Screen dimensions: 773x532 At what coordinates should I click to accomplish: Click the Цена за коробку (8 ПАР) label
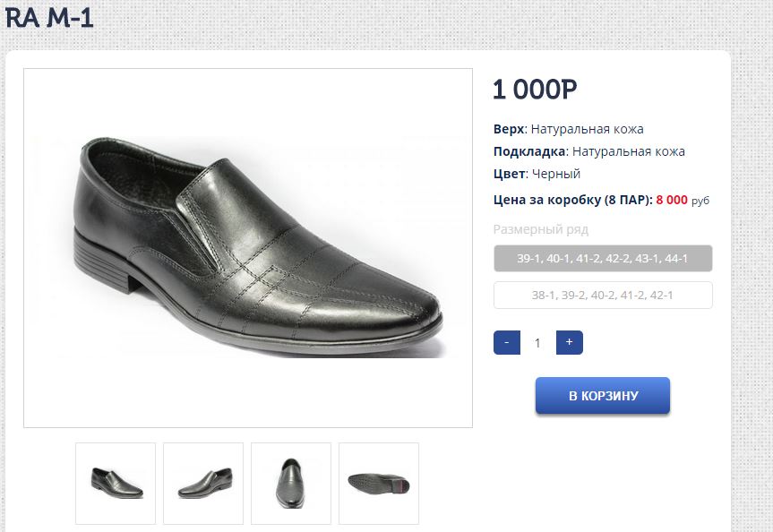coord(572,200)
